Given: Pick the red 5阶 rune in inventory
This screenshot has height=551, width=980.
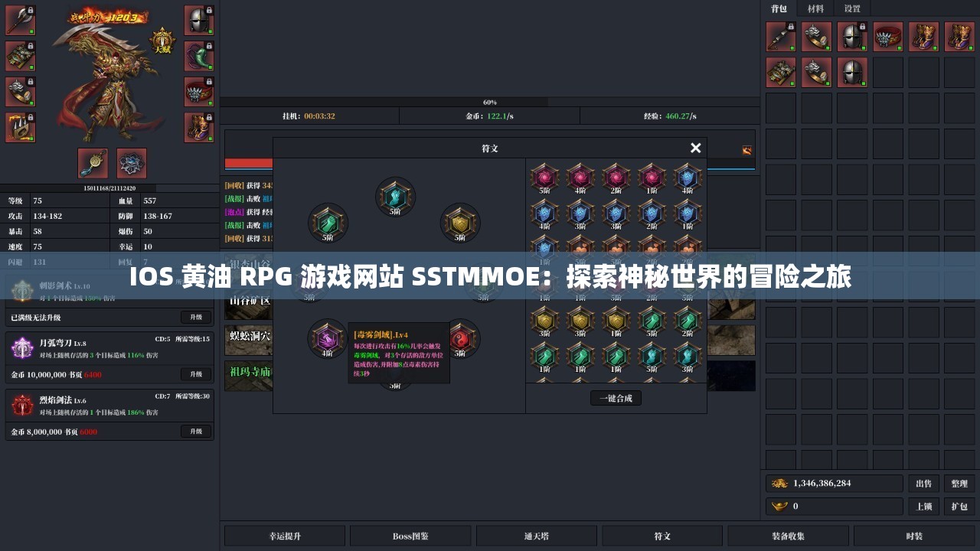Looking at the screenshot, I should pyautogui.click(x=544, y=178).
